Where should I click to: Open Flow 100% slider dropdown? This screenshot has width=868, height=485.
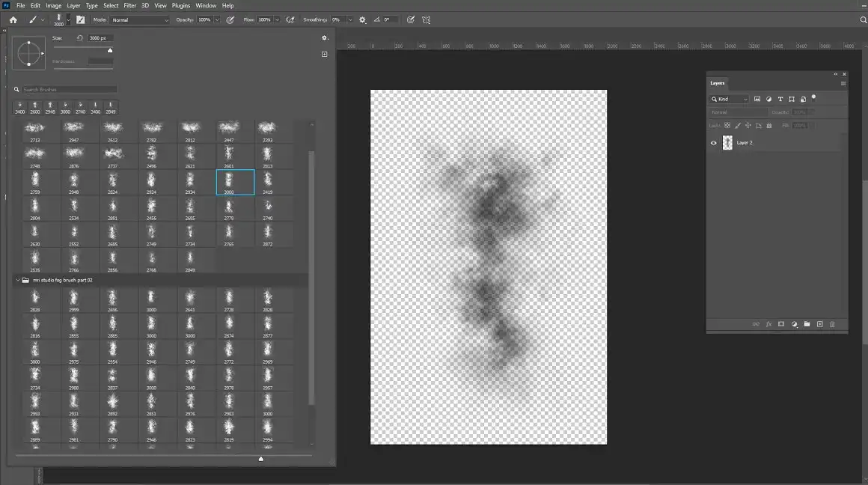[x=277, y=20]
